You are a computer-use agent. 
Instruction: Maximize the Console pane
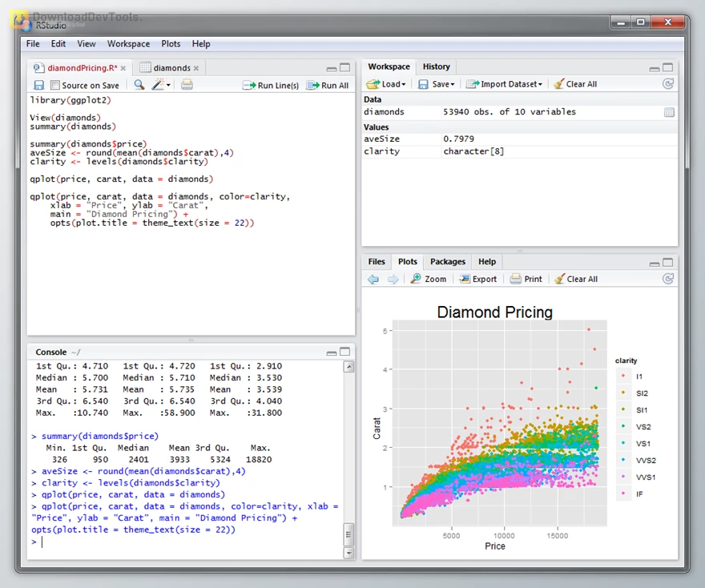344,352
